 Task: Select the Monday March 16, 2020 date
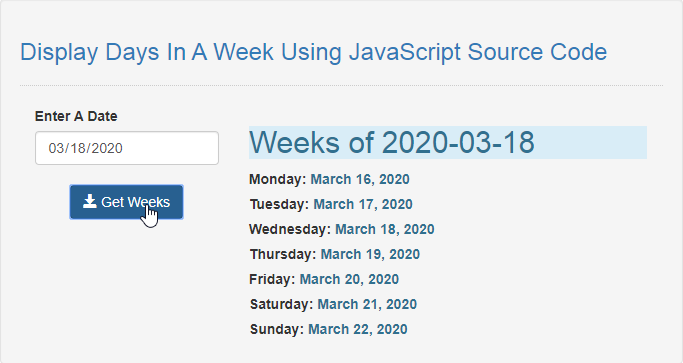(360, 179)
